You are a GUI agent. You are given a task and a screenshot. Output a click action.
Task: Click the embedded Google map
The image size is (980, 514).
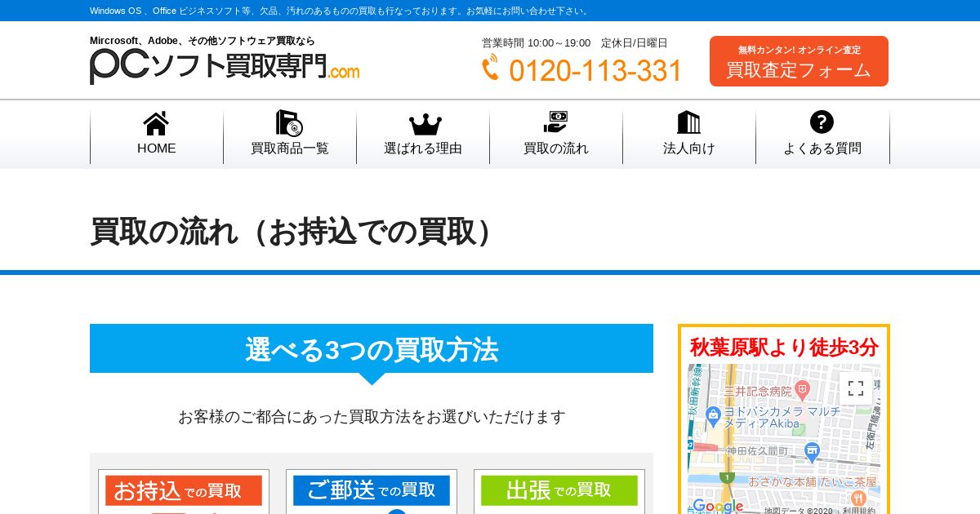tap(784, 439)
